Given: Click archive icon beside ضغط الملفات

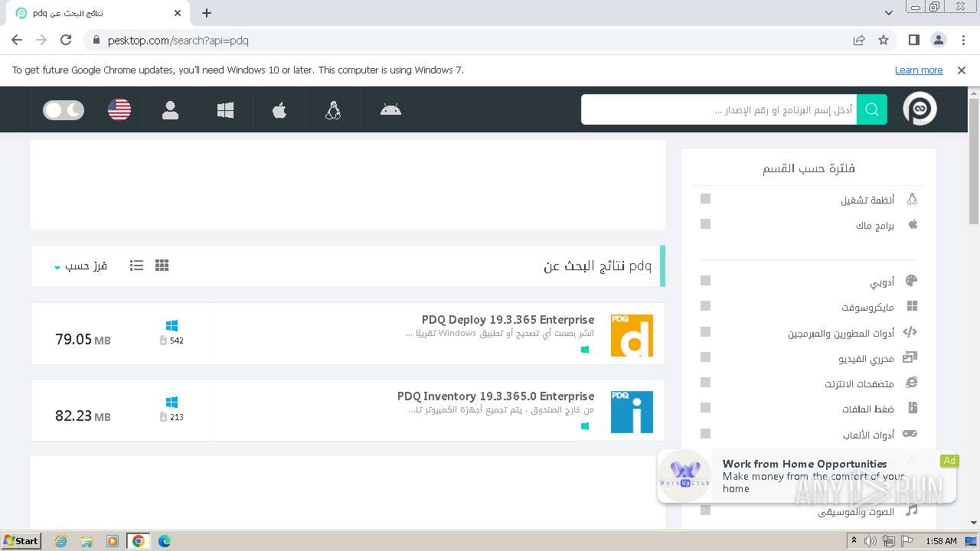Looking at the screenshot, I should pos(912,408).
